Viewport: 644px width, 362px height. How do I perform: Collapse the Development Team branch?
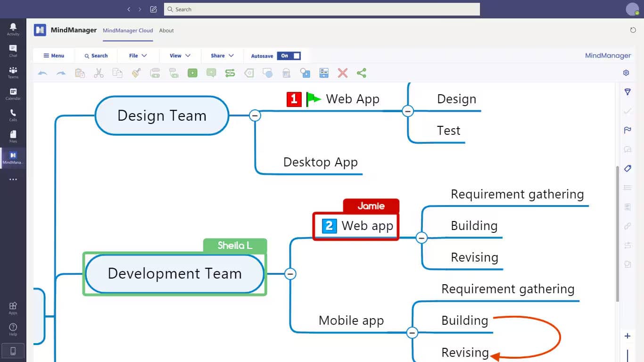pos(290,274)
